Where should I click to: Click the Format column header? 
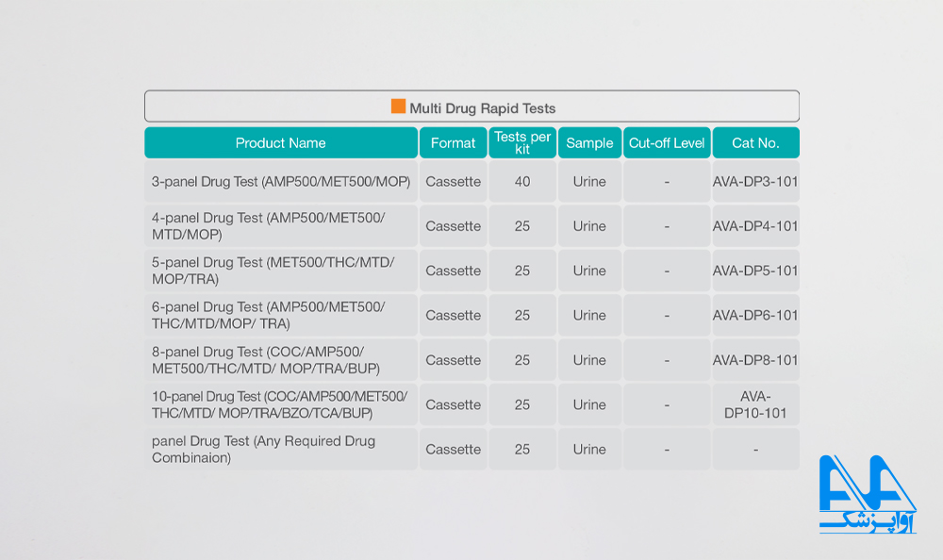[x=453, y=142]
